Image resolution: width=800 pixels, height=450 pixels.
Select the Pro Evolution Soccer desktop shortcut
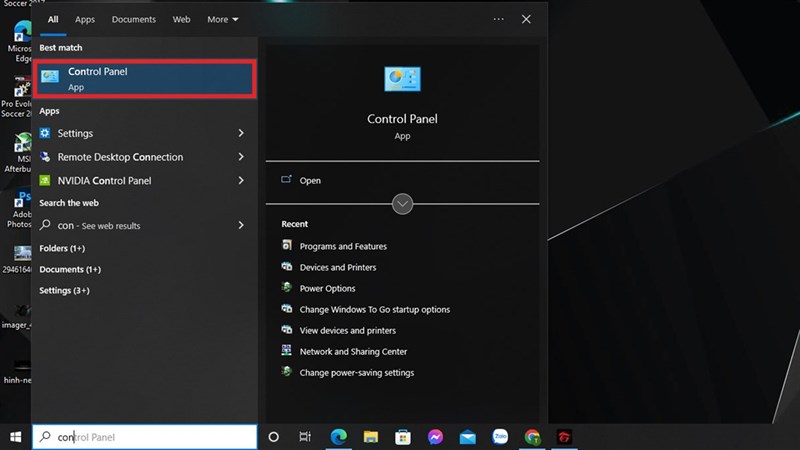point(16,97)
